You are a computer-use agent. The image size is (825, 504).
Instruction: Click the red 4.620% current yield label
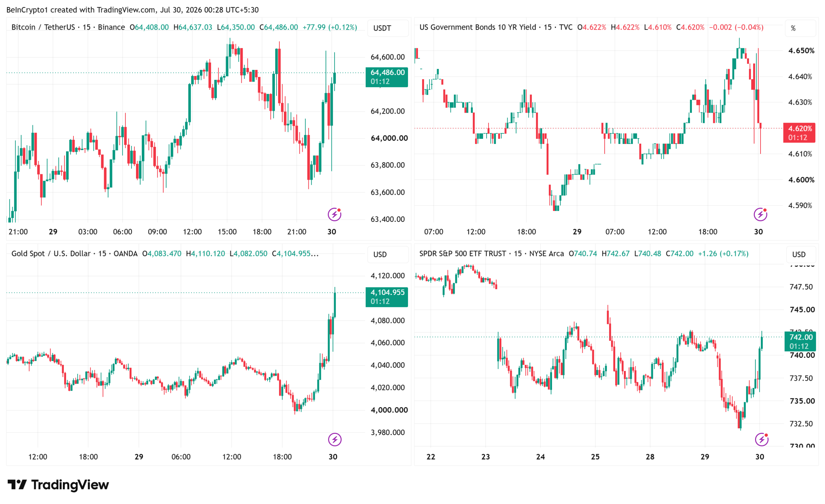[799, 133]
